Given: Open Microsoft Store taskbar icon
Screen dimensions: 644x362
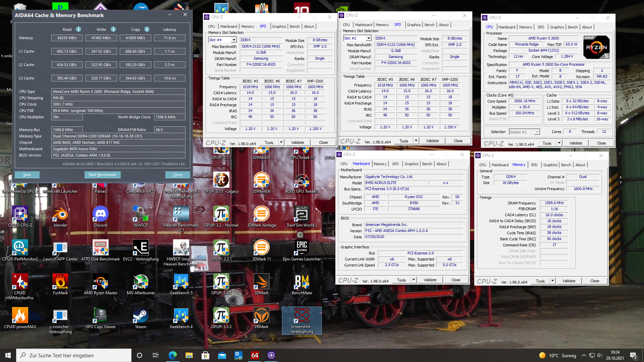Looking at the screenshot, I should click(x=205, y=355).
